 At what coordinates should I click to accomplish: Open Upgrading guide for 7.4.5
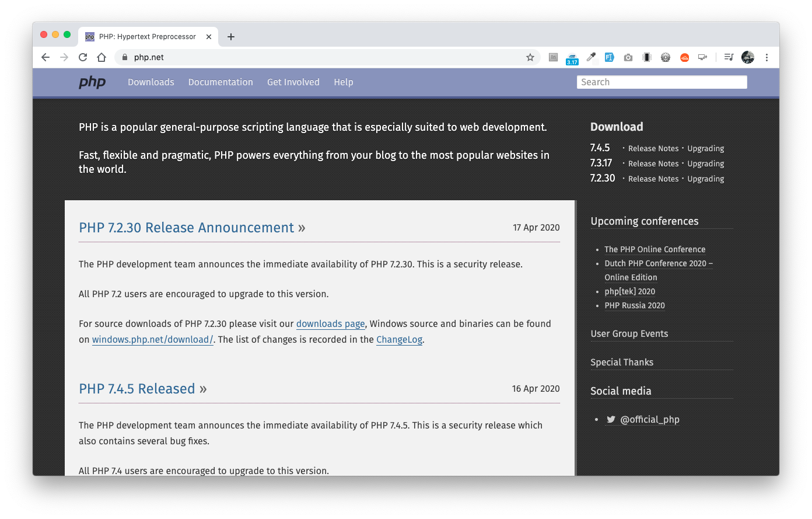coord(706,148)
